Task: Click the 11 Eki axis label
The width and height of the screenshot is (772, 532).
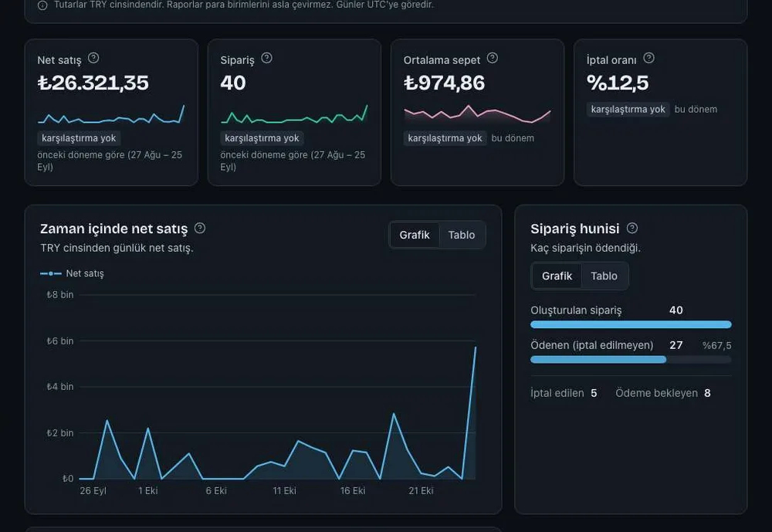Action: (x=285, y=490)
